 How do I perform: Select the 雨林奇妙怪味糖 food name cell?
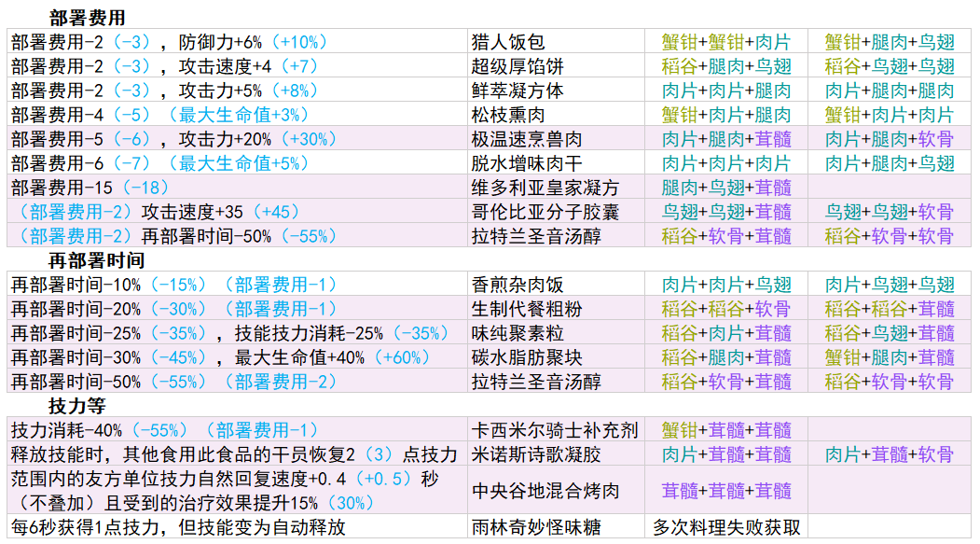557,527
